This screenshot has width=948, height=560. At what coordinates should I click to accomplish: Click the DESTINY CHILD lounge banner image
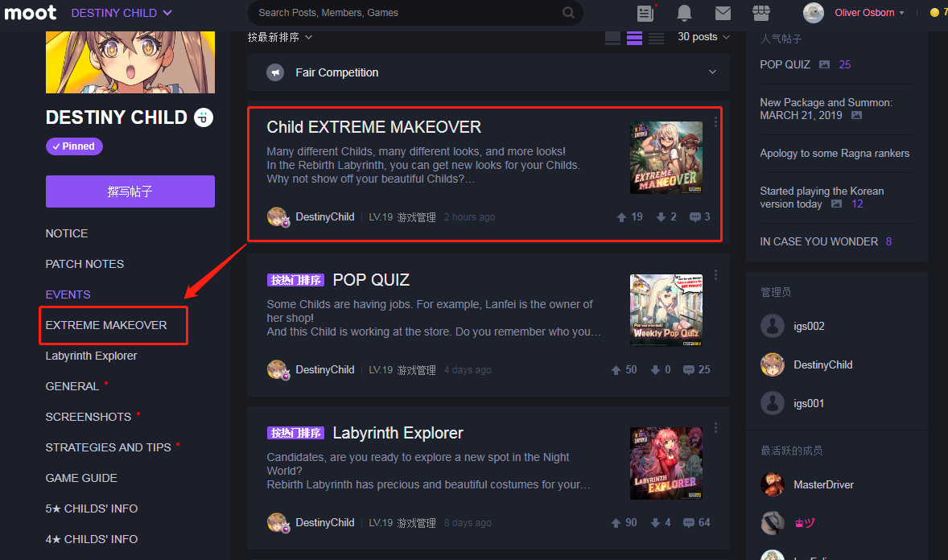(130, 62)
